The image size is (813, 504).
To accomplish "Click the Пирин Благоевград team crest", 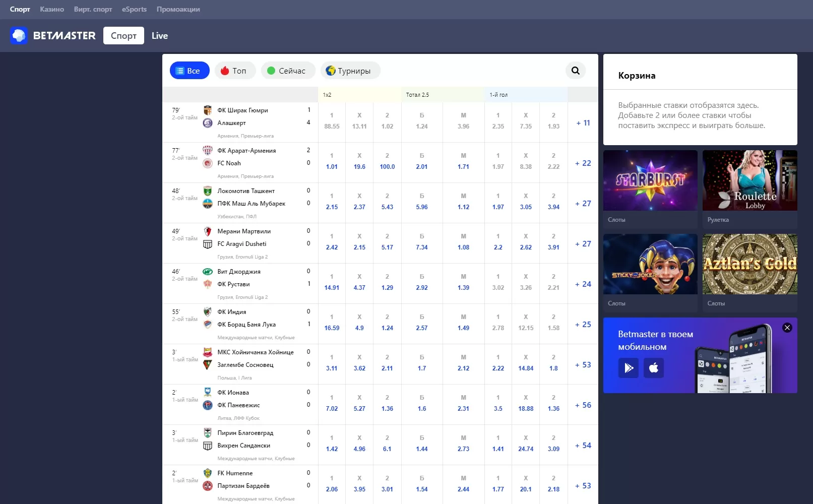I will (207, 433).
